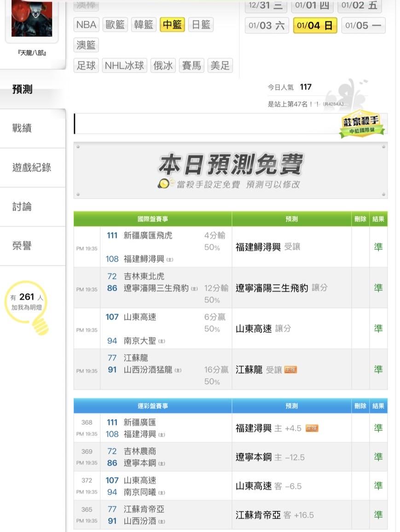This screenshot has height=532, width=400.
Task: Click the user avatar picture
Action: [32, 18]
